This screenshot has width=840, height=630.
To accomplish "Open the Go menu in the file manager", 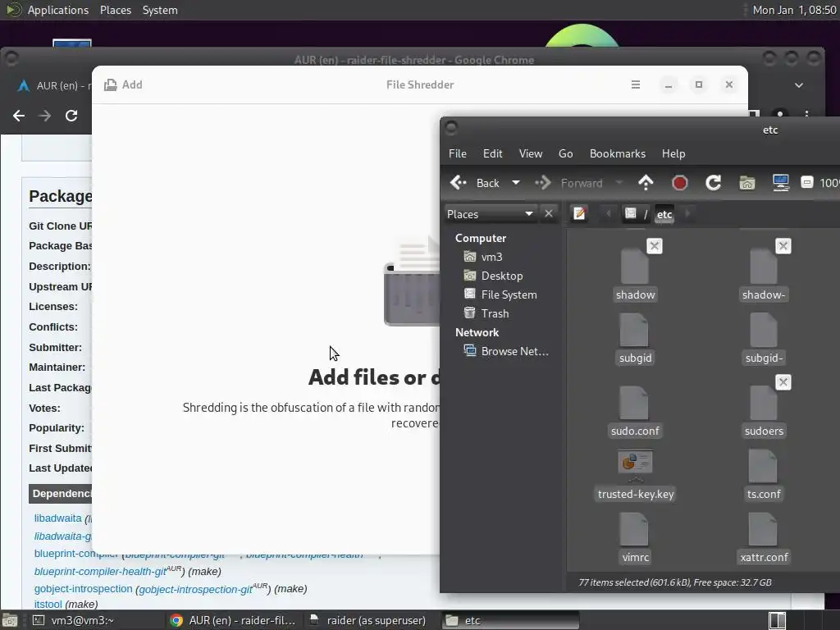I will click(x=566, y=153).
